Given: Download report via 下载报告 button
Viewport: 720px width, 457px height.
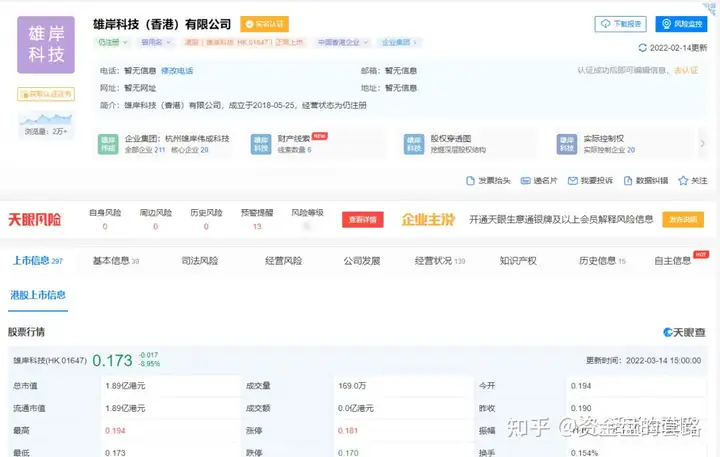Looking at the screenshot, I should pos(620,24).
